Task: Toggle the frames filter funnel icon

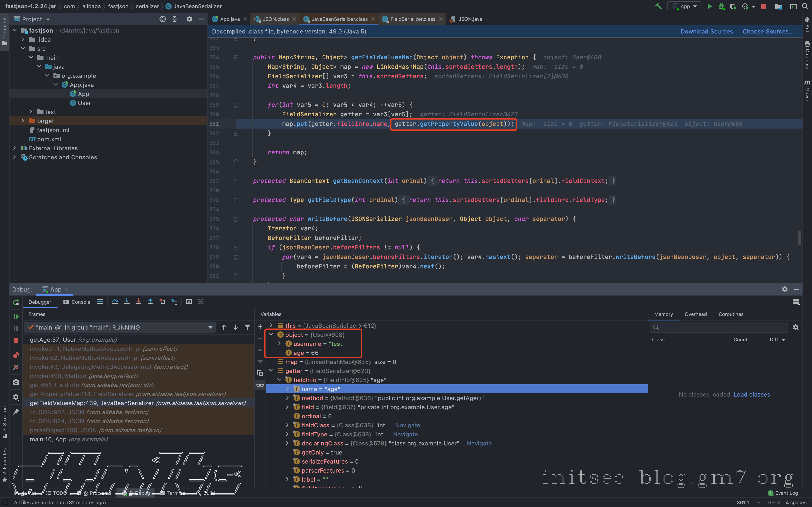Action: (x=247, y=327)
